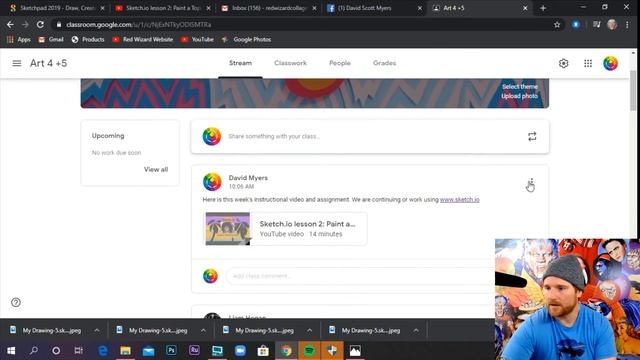
Task: Launch Microsoft Edge from taskbar
Action: (x=102, y=351)
